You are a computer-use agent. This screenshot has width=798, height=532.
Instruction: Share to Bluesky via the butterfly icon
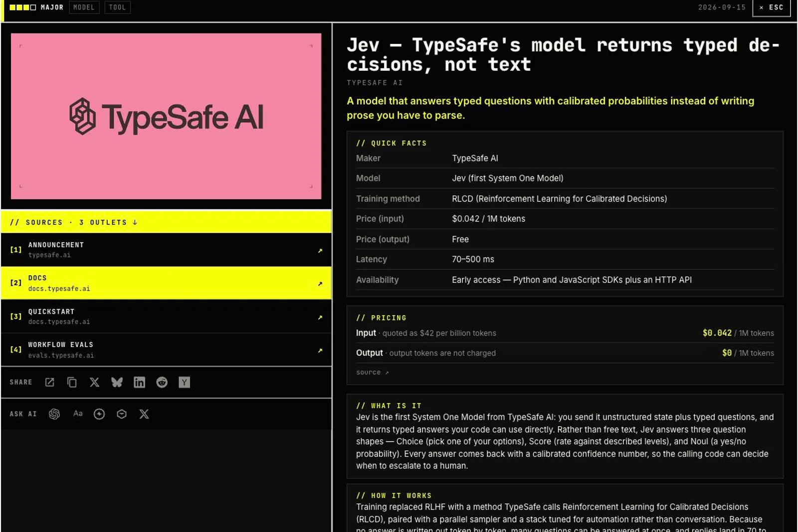pos(117,382)
